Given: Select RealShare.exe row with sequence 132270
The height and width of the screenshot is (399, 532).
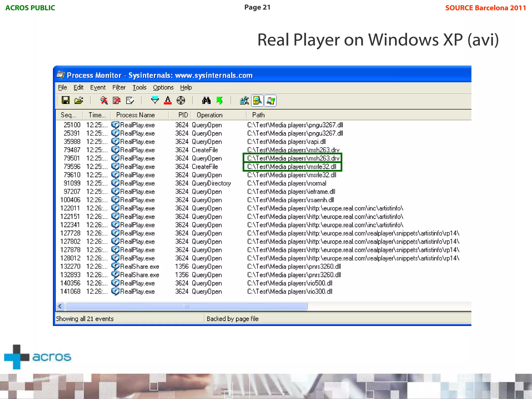Looking at the screenshot, I should (263, 266).
